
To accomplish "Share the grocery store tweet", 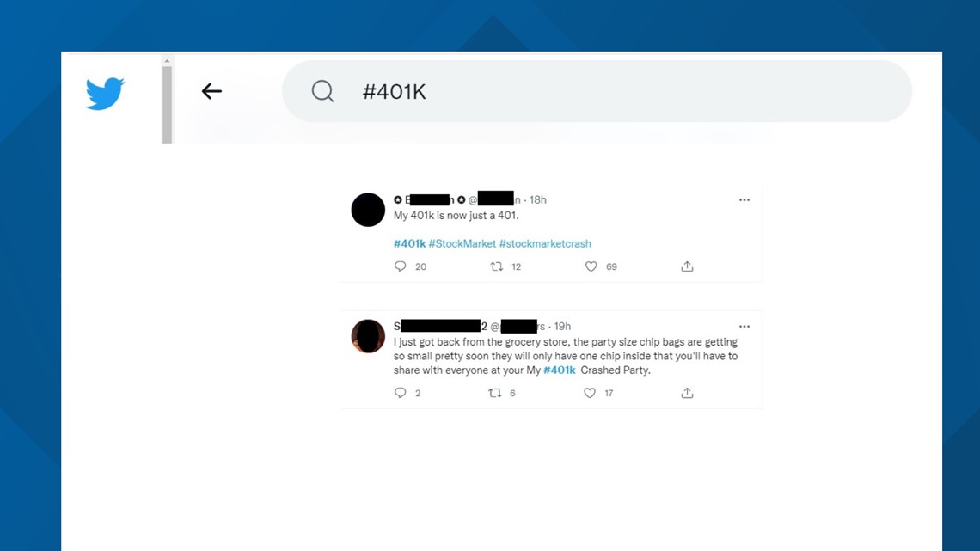I will [687, 393].
